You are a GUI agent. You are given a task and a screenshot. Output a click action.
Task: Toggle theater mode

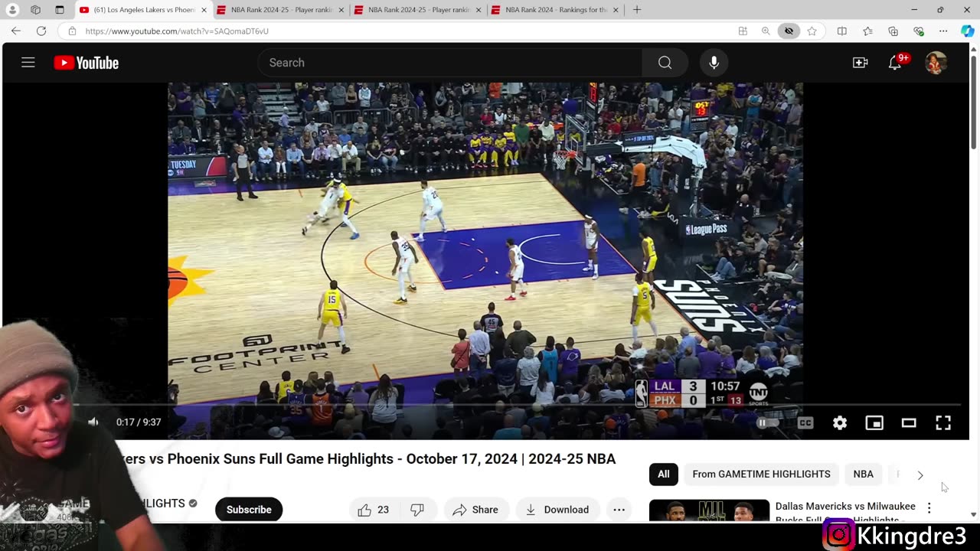pyautogui.click(x=909, y=422)
